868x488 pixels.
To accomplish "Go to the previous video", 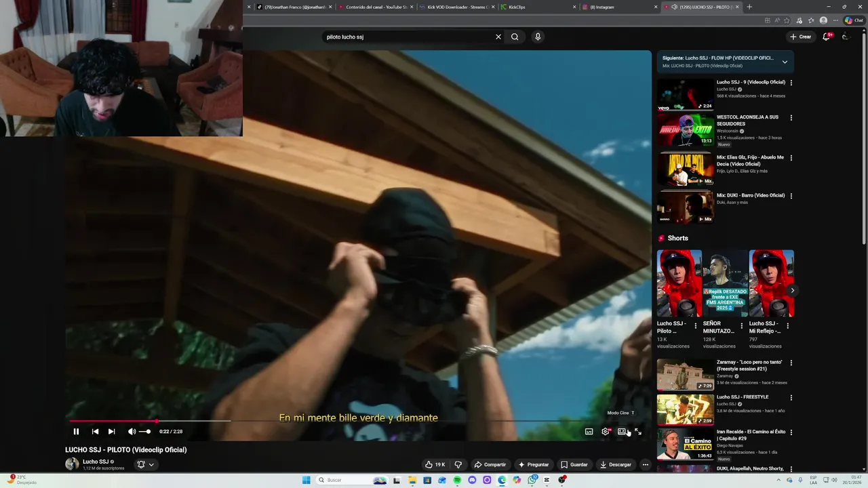I will 95,431.
